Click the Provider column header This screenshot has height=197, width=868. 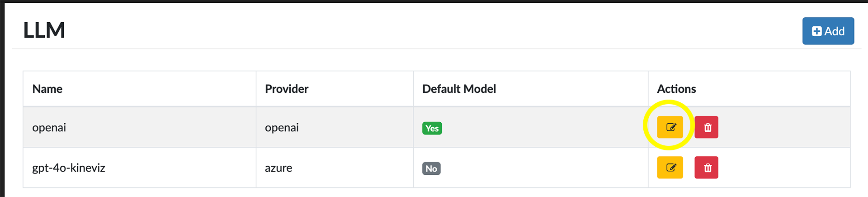pos(287,89)
